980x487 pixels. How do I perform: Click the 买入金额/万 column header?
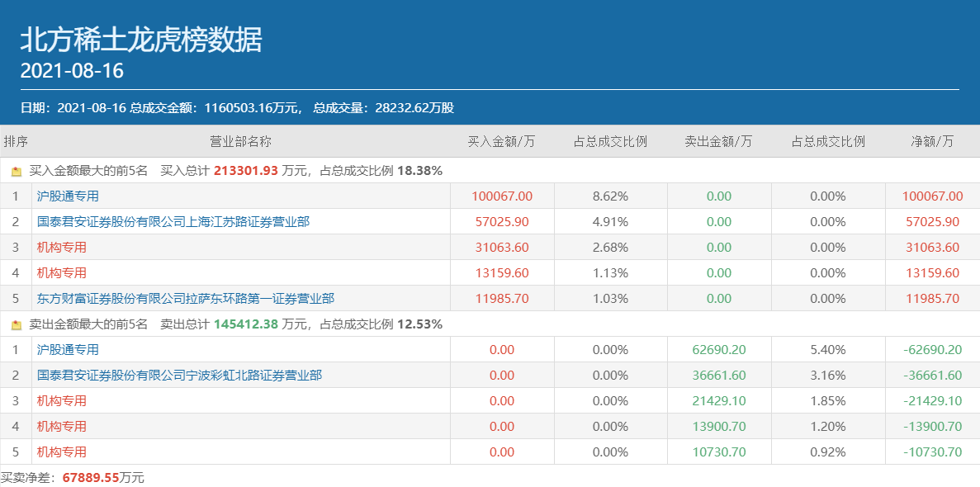502,141
